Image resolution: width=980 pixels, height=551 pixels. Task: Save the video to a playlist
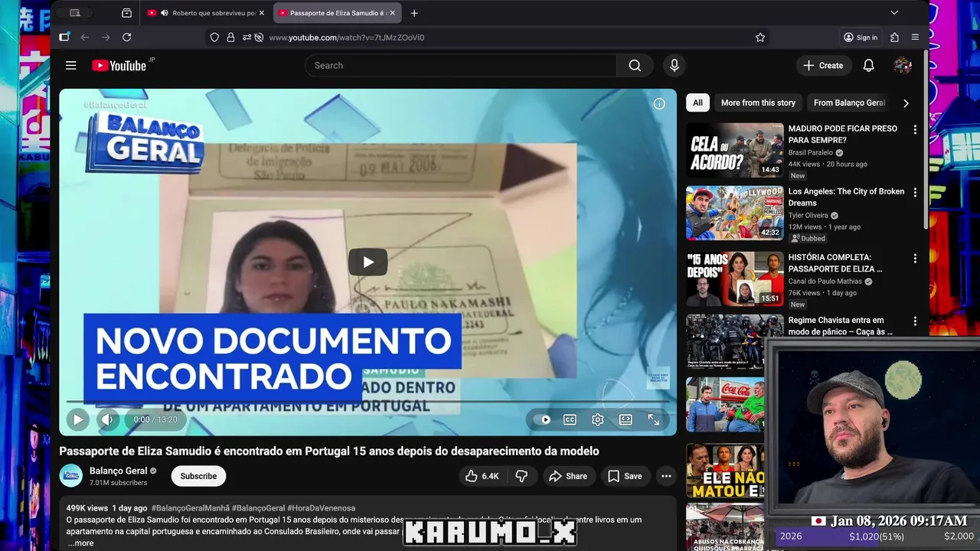coord(625,476)
